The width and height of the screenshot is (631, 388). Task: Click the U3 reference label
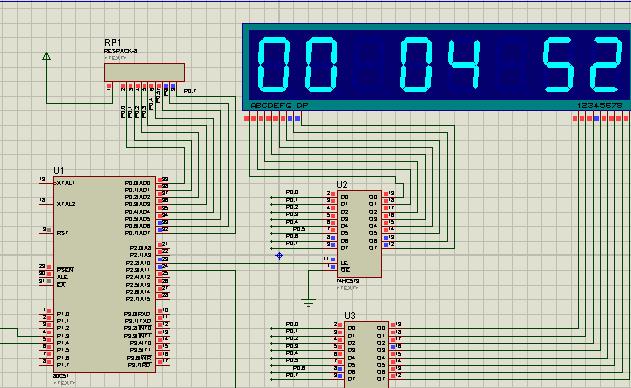[350, 315]
